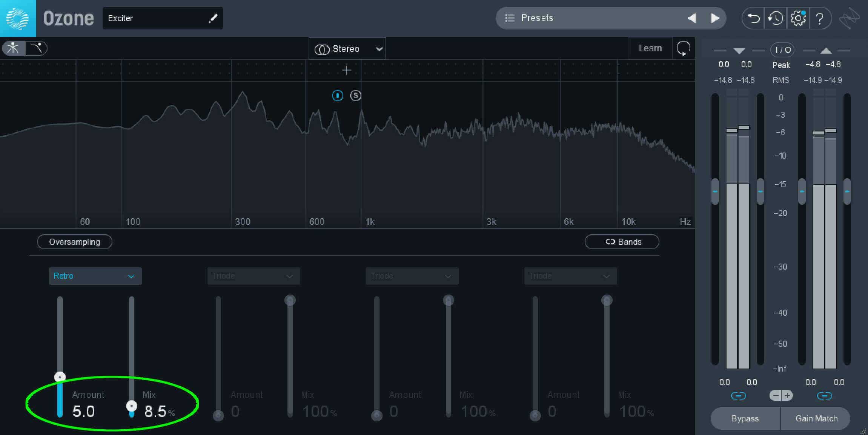
Task: Toggle band bypass power icon
Action: click(x=337, y=96)
